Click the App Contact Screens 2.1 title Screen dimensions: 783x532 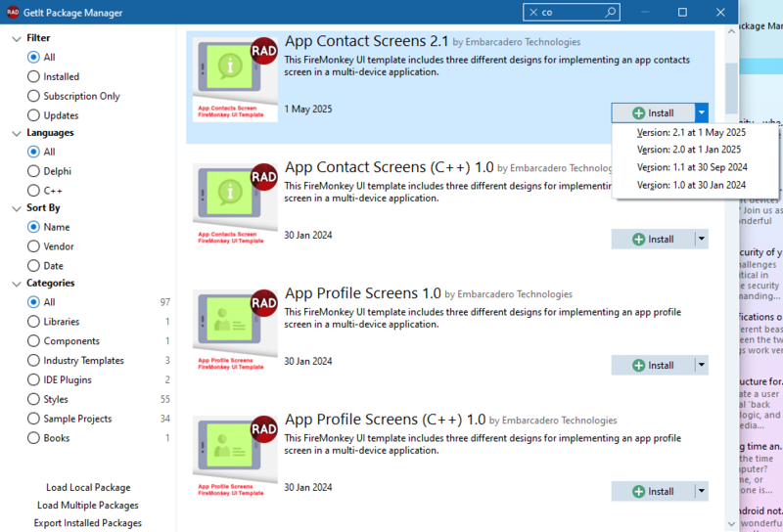click(366, 41)
